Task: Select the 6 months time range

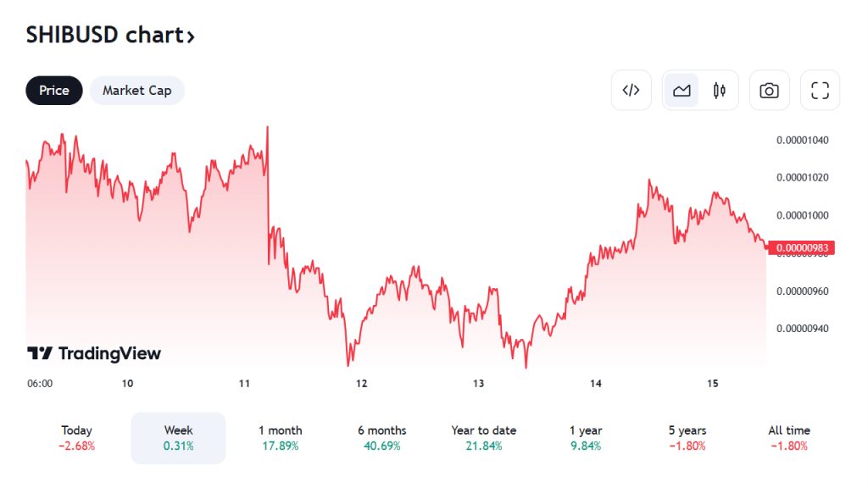Action: [x=381, y=438]
